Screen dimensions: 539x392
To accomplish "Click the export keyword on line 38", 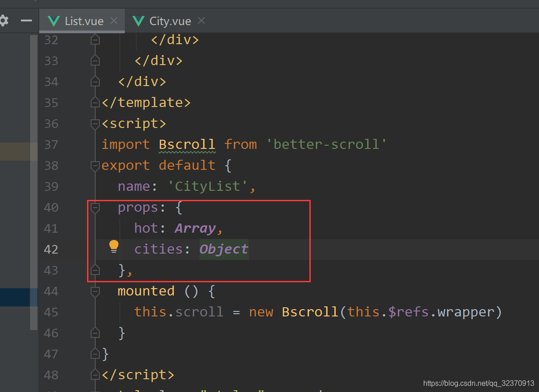I will click(x=125, y=165).
